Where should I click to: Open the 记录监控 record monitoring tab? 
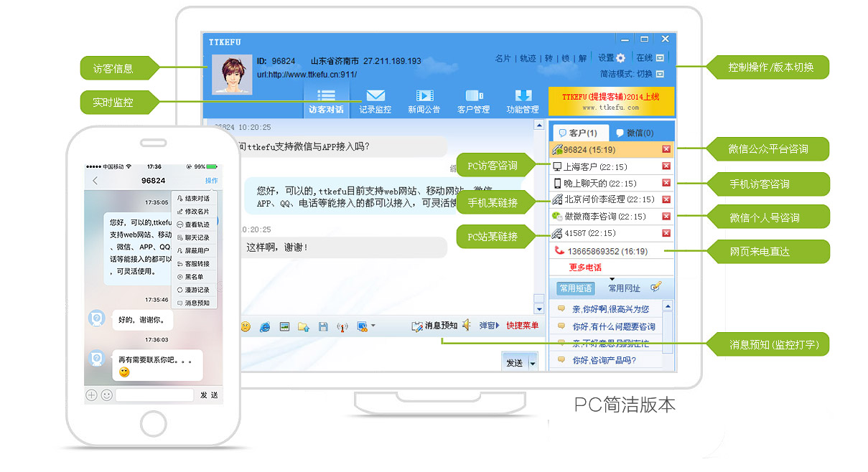click(375, 102)
